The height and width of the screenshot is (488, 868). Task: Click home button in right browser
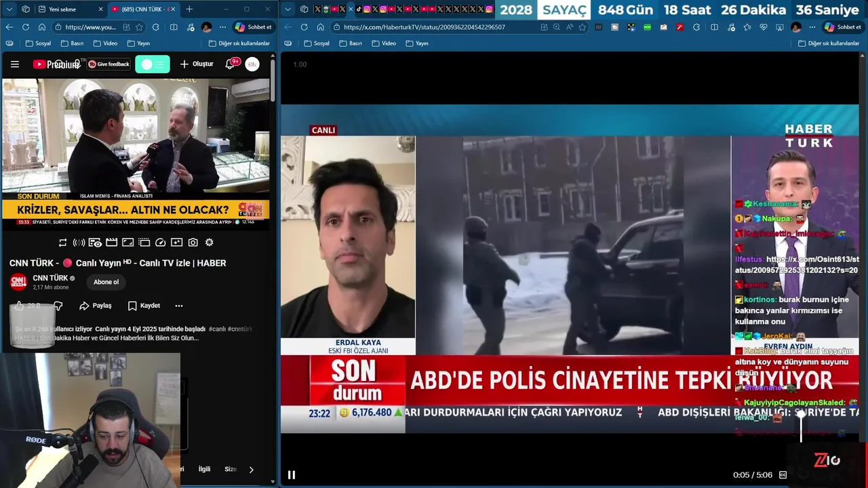(x=320, y=27)
